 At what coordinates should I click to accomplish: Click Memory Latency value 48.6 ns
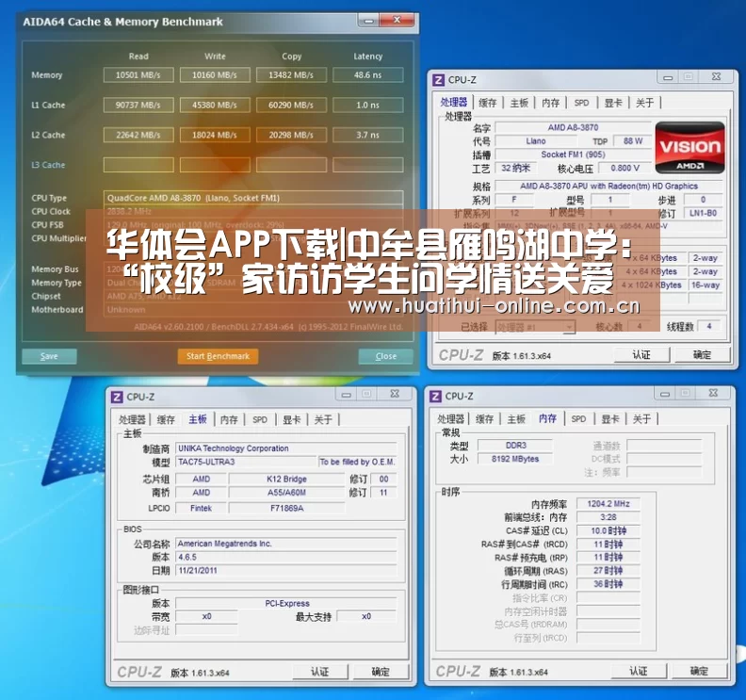tap(367, 75)
